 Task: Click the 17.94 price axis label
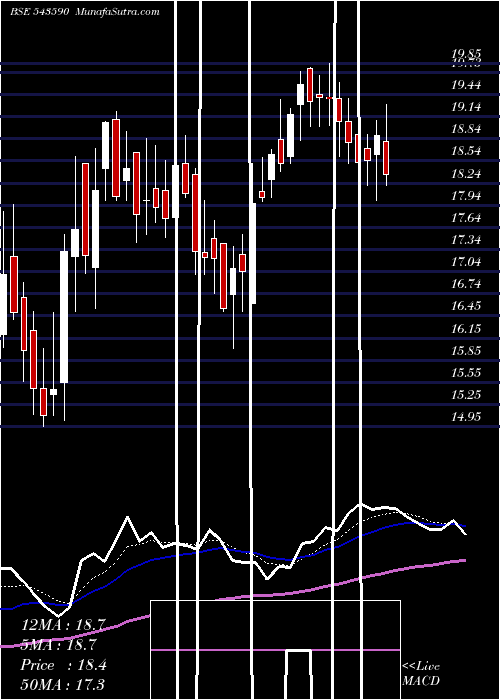(x=466, y=195)
